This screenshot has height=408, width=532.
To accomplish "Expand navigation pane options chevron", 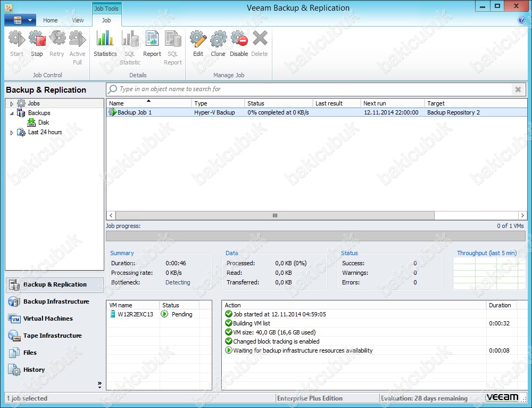I will coord(99,385).
